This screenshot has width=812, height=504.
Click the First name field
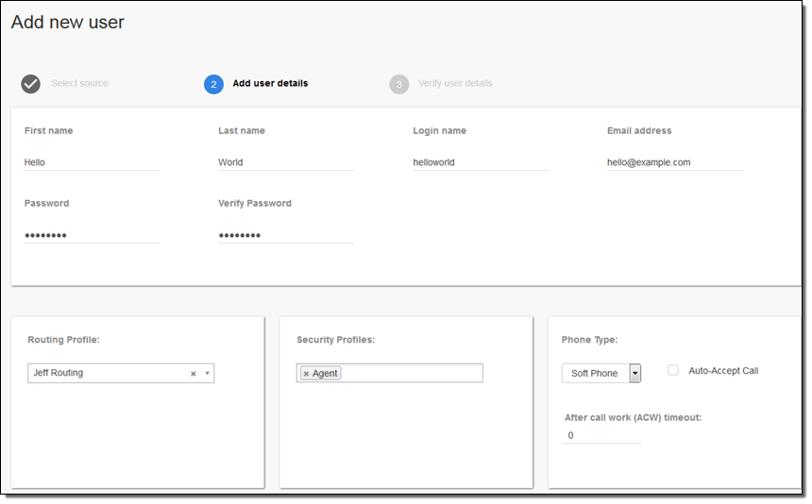click(x=93, y=162)
